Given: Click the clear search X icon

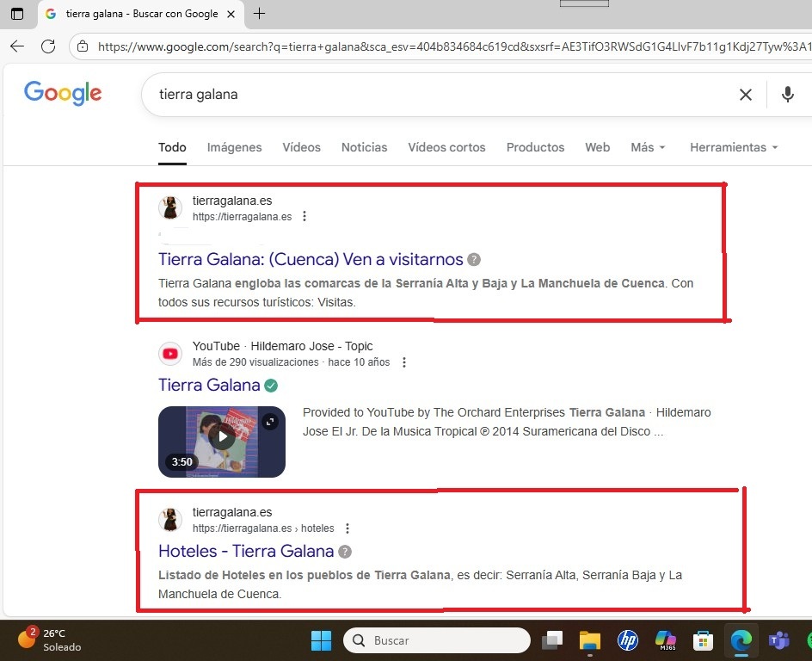Looking at the screenshot, I should pos(745,95).
